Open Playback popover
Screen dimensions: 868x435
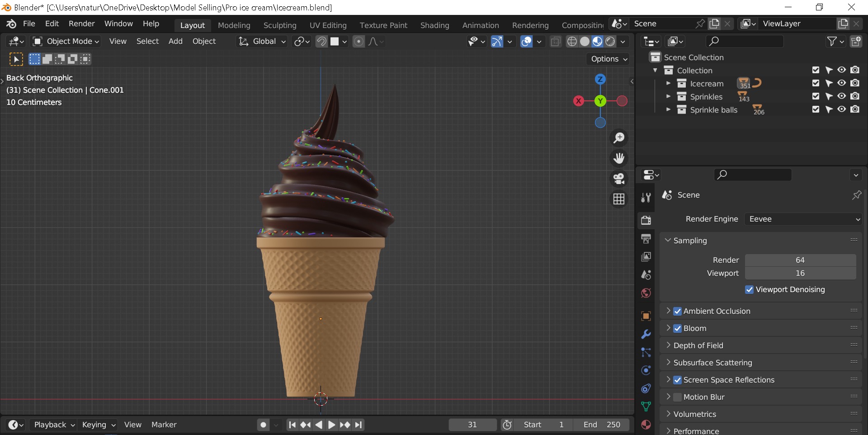click(x=53, y=425)
